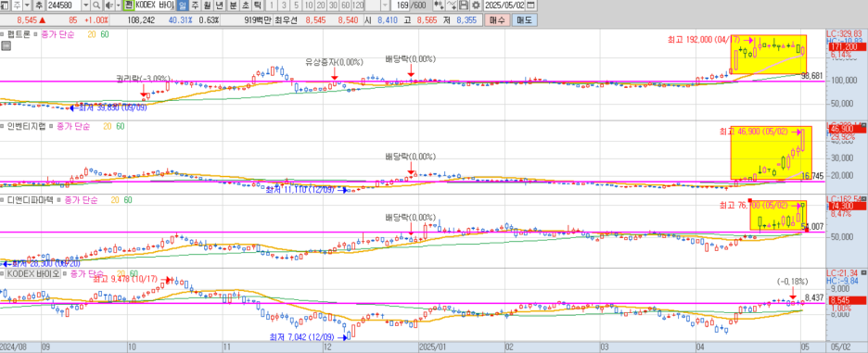This screenshot has width=868, height=353.
Task: Click the 추 button in the toolbar
Action: pos(38,6)
